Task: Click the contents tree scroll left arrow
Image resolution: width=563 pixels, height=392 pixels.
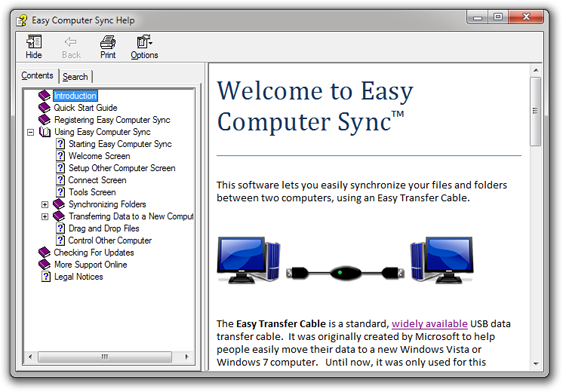Action: coord(30,356)
